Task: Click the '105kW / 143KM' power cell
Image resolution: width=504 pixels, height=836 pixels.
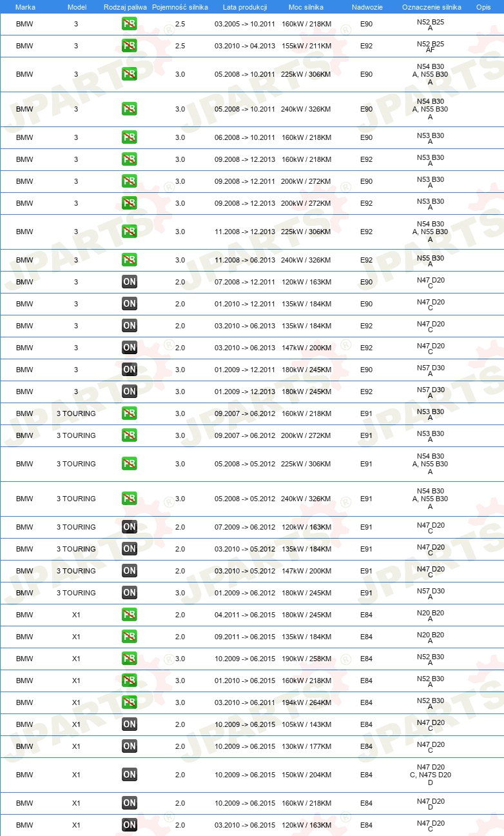Action: click(x=306, y=724)
